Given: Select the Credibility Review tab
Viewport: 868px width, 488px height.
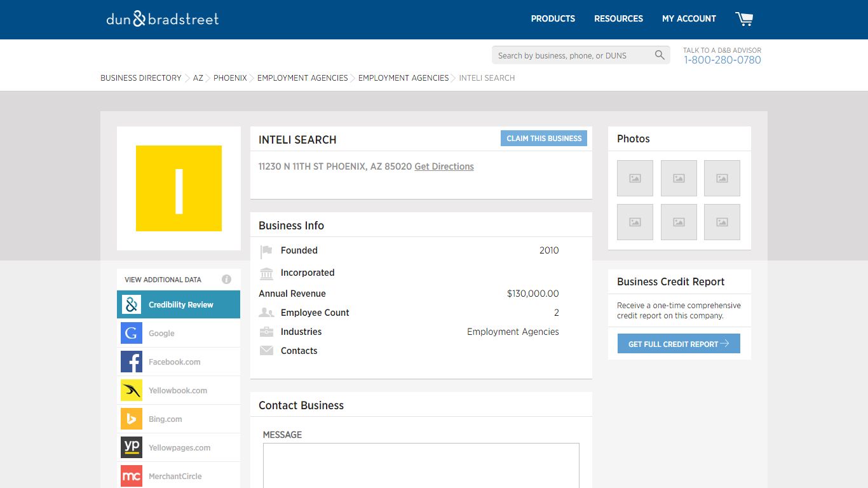Looking at the screenshot, I should [x=179, y=304].
